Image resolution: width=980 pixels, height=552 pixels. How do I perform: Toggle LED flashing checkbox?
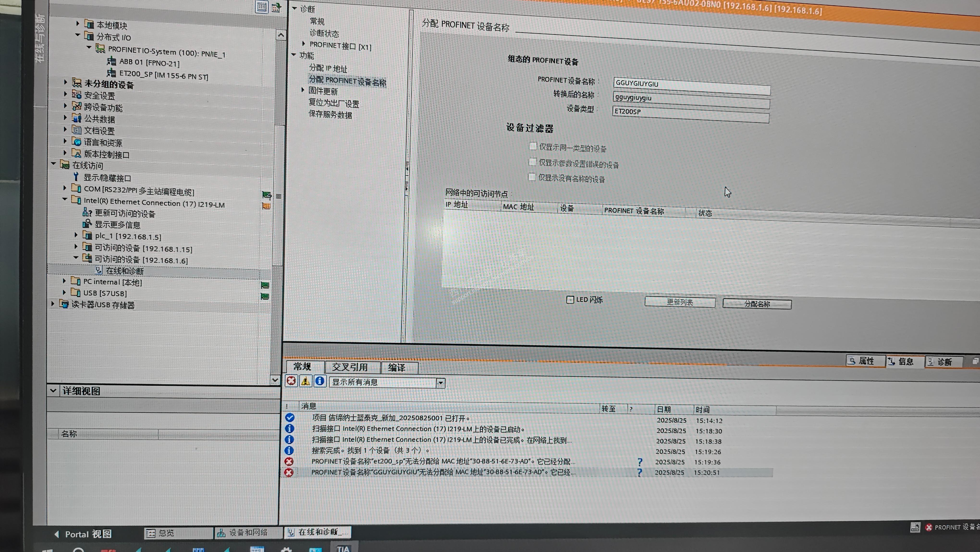[570, 300]
